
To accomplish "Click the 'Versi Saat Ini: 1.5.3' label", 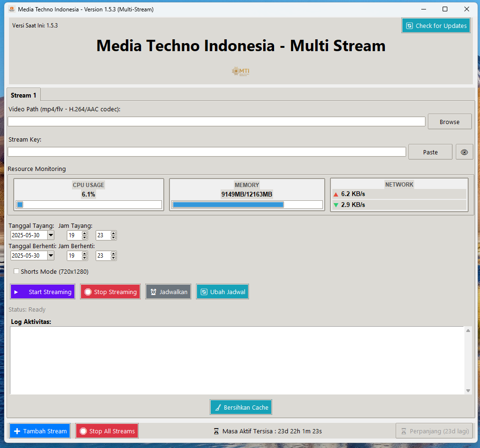I will pyautogui.click(x=35, y=26).
